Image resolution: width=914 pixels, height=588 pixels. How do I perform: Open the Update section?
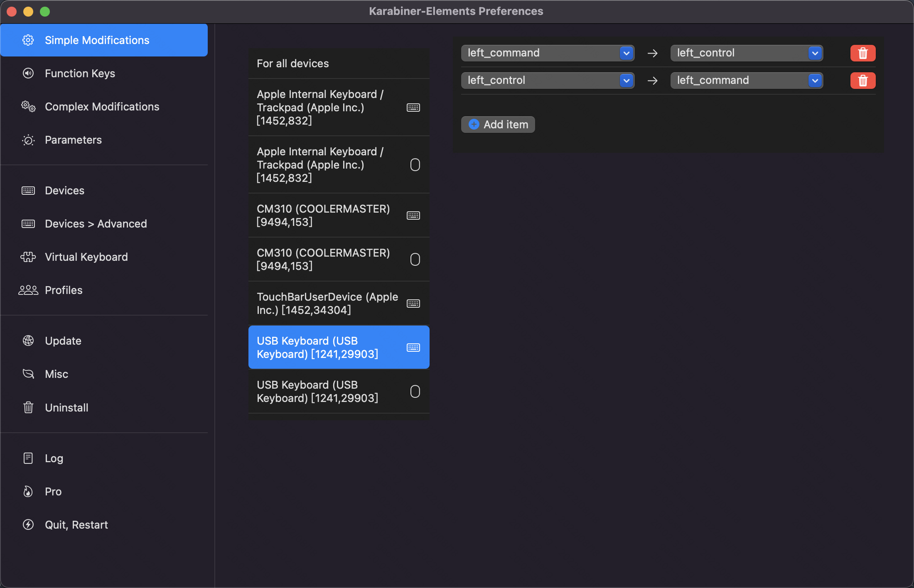pyautogui.click(x=104, y=341)
